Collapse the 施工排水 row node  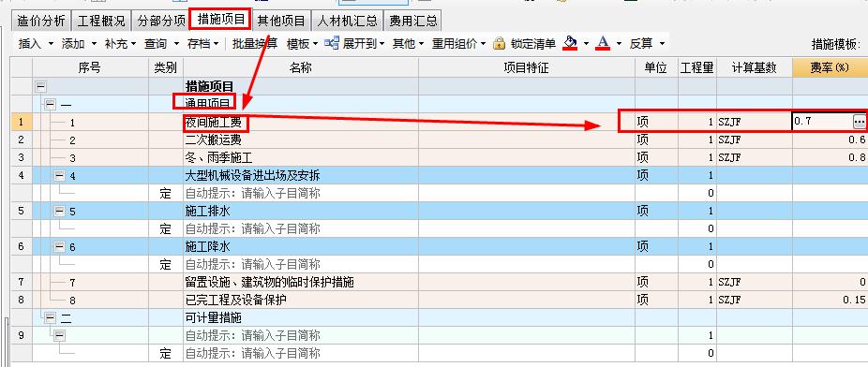point(60,212)
